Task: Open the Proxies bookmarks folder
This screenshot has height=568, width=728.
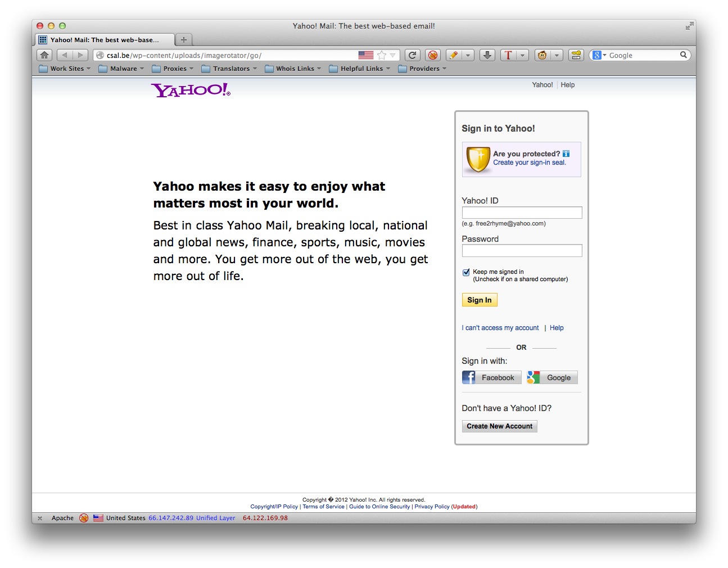Action: (173, 69)
